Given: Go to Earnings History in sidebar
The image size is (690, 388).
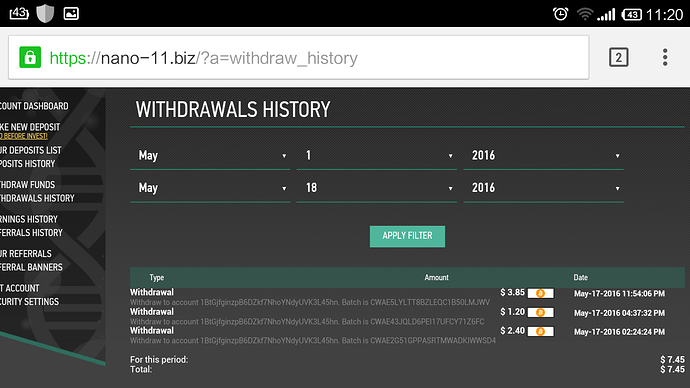Looking at the screenshot, I should [29, 219].
